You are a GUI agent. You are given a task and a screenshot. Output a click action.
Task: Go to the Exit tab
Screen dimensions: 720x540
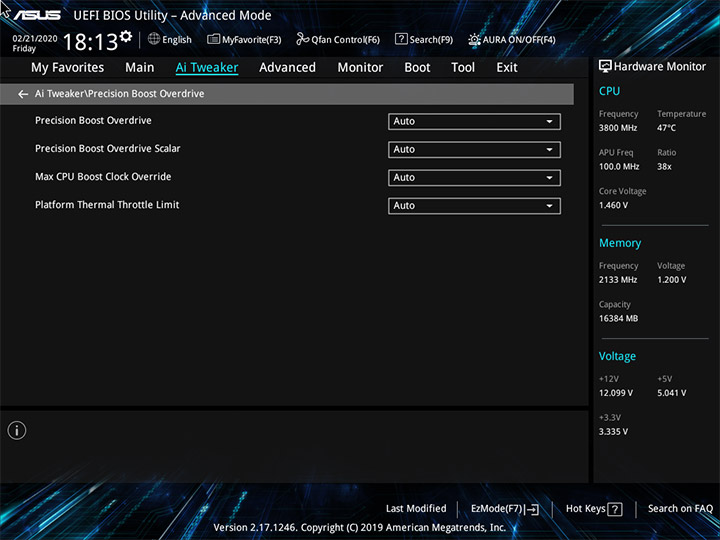point(507,68)
